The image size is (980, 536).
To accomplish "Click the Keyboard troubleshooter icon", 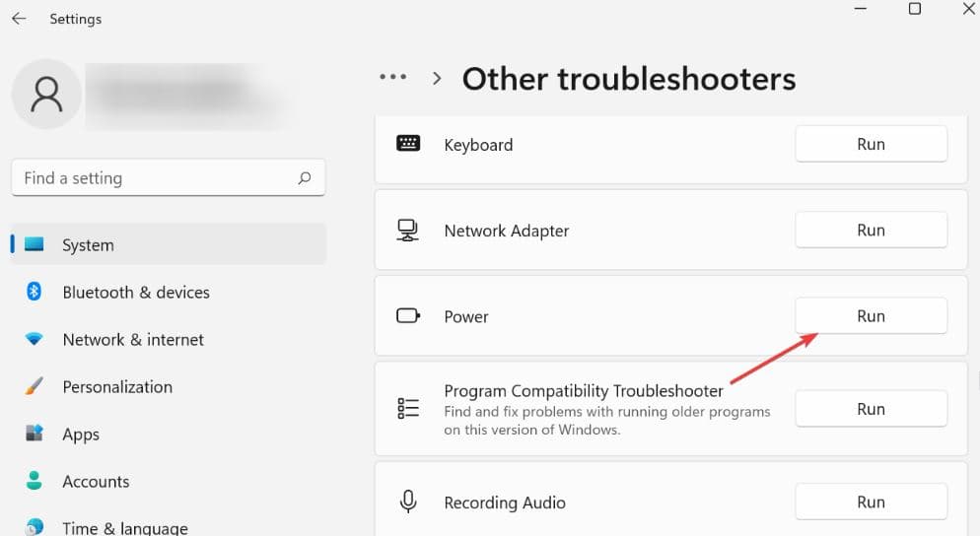I will click(x=408, y=144).
